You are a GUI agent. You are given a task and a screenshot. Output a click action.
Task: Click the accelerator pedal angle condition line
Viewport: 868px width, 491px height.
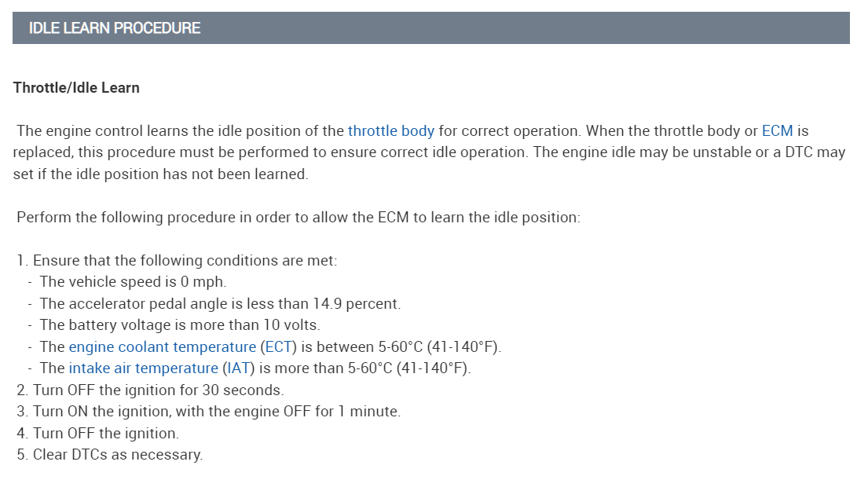click(220, 303)
